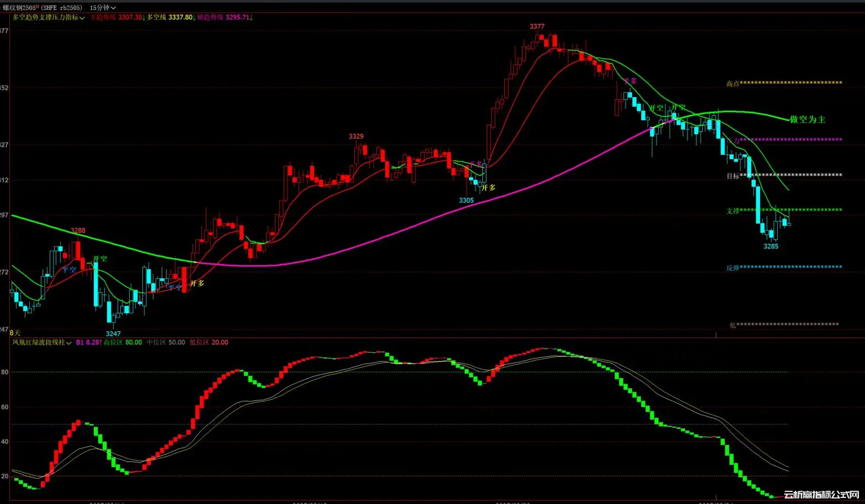Image resolution: width=865 pixels, height=504 pixels.
Task: Click the 3377 high price marker
Action: pos(537,26)
